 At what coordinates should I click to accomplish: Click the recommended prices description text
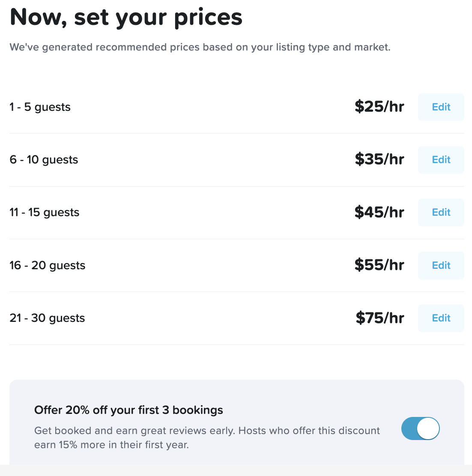pyautogui.click(x=200, y=47)
